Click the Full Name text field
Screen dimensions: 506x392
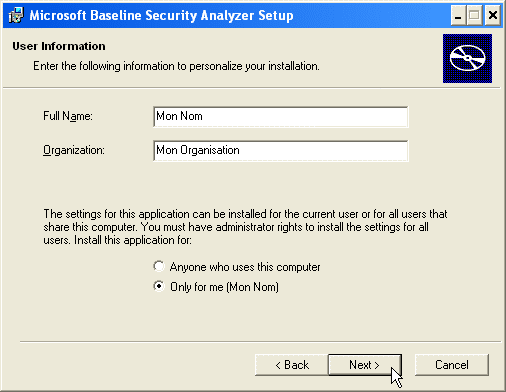(x=281, y=117)
